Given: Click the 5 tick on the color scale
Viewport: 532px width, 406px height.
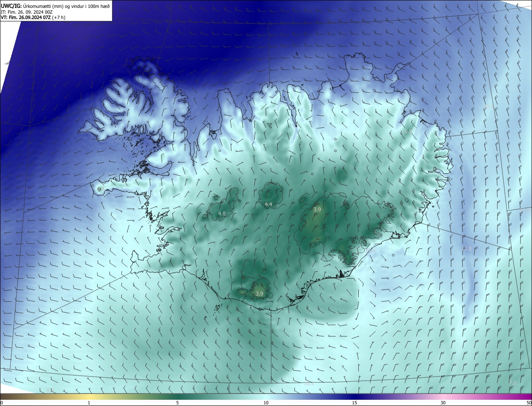Looking at the screenshot, I should (177, 403).
